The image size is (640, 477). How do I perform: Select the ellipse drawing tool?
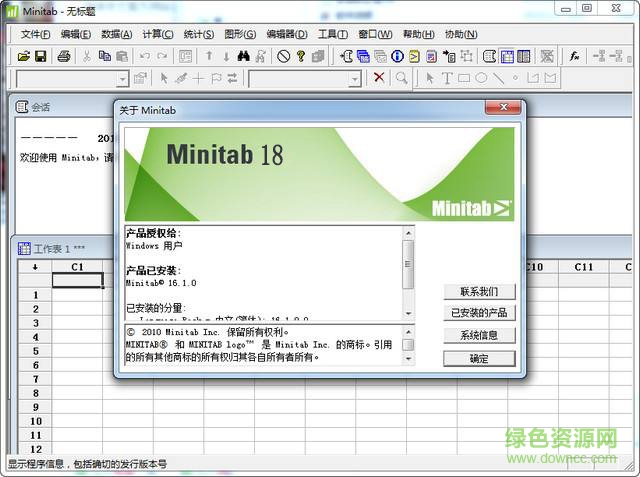481,78
